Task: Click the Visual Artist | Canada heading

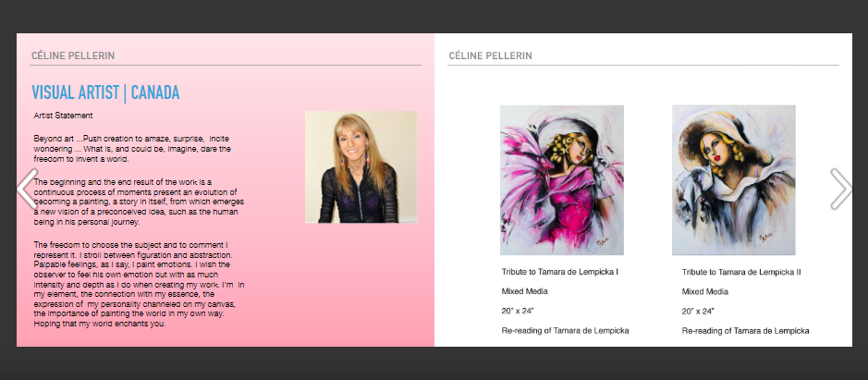Action: point(105,92)
